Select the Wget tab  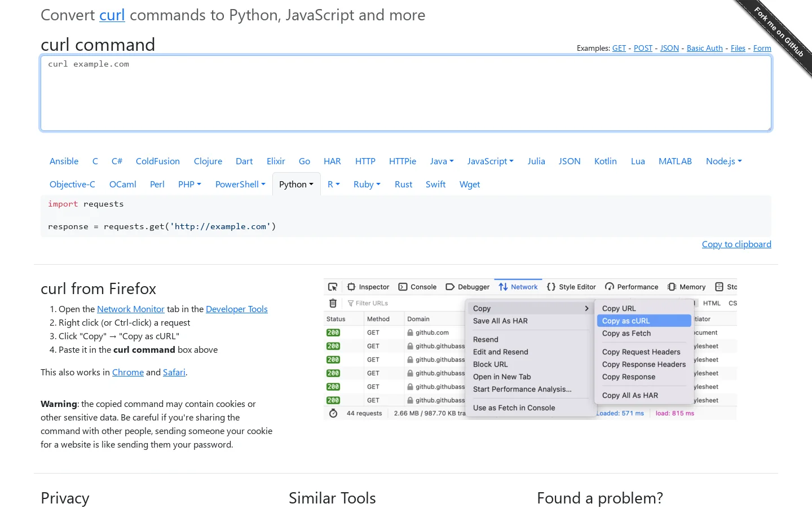pyautogui.click(x=470, y=185)
